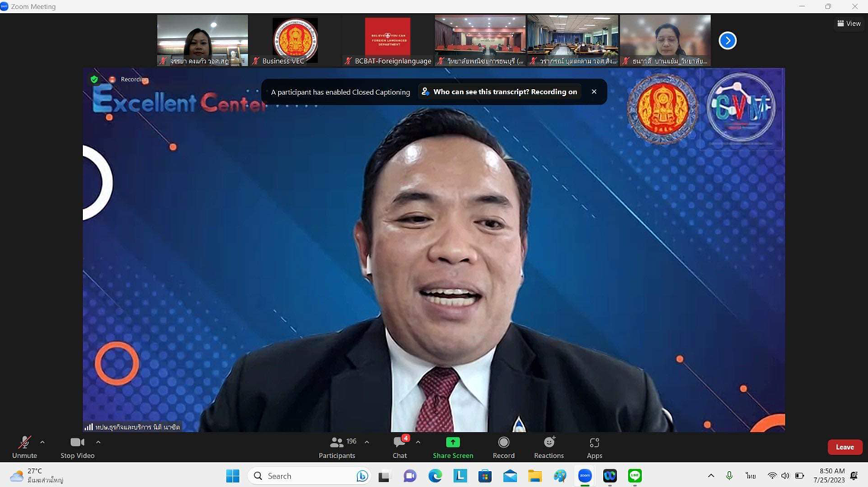Image resolution: width=868 pixels, height=487 pixels.
Task: Open the weather widget showing 27°C
Action: coord(37,476)
